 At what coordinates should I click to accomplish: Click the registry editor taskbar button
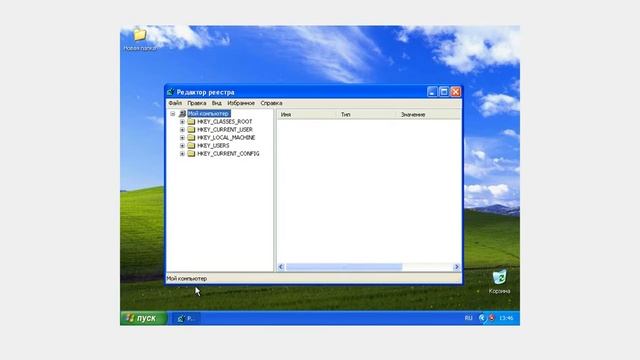(187, 318)
